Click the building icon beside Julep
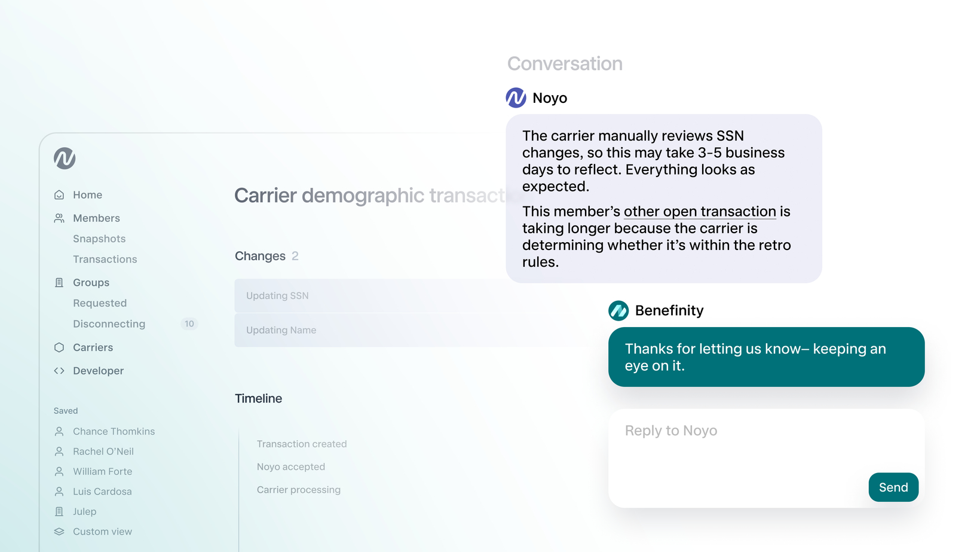This screenshot has width=980, height=552. point(59,511)
